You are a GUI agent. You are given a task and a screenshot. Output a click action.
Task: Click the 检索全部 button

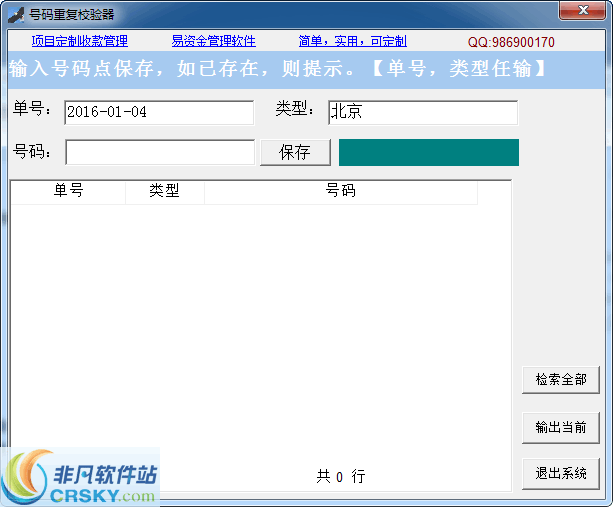(561, 380)
